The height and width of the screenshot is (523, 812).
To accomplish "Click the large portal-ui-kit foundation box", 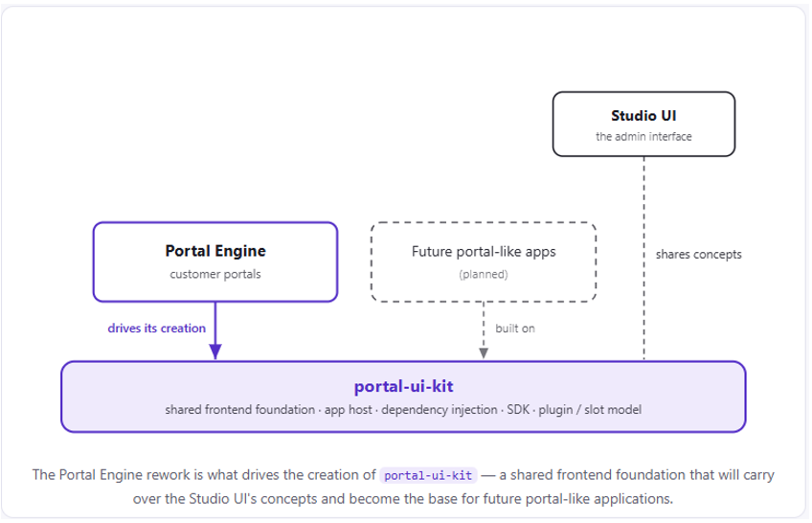I will 403,397.
